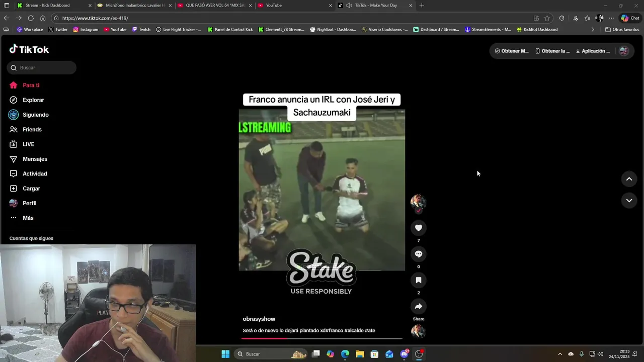Go to the previous video arrow
The image size is (644, 362).
click(629, 179)
